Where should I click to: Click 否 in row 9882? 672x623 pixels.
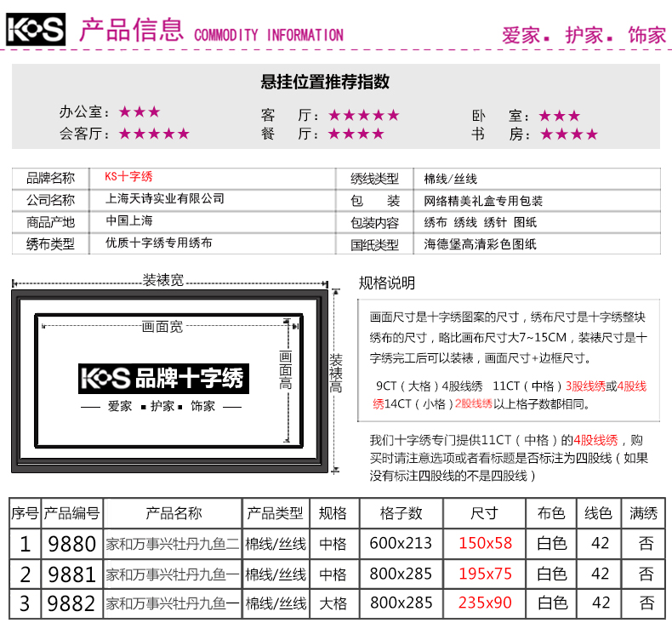click(646, 603)
